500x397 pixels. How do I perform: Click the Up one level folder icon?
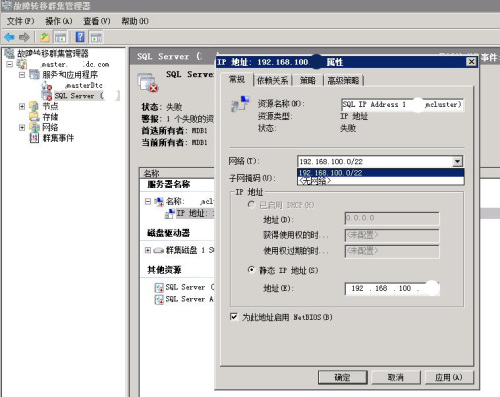(45, 37)
